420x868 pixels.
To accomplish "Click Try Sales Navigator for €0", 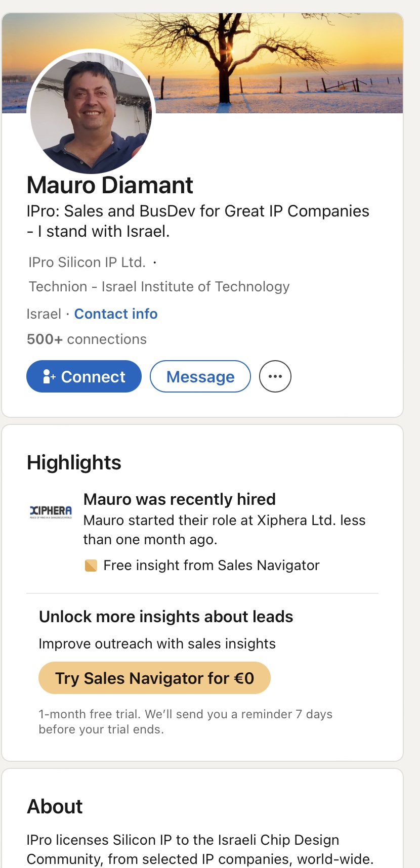I will coord(154,678).
